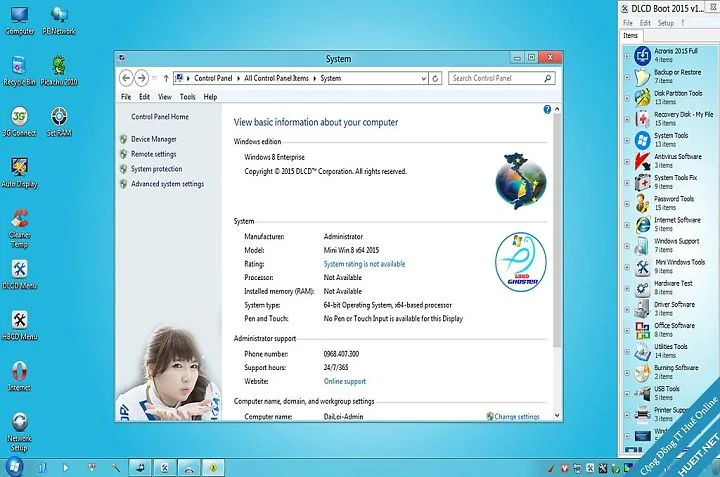This screenshot has height=477, width=720.
Task: Follow the Online support link
Action: click(x=345, y=382)
